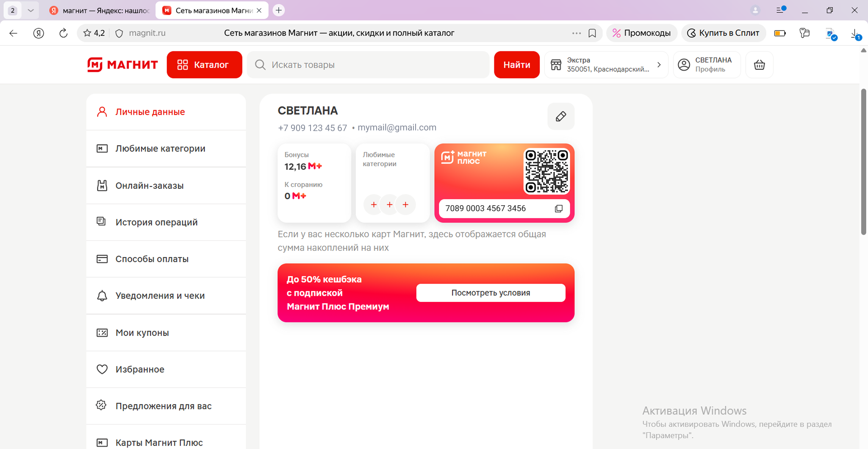Open the tab list dropdown arrow
868x449 pixels.
[31, 10]
